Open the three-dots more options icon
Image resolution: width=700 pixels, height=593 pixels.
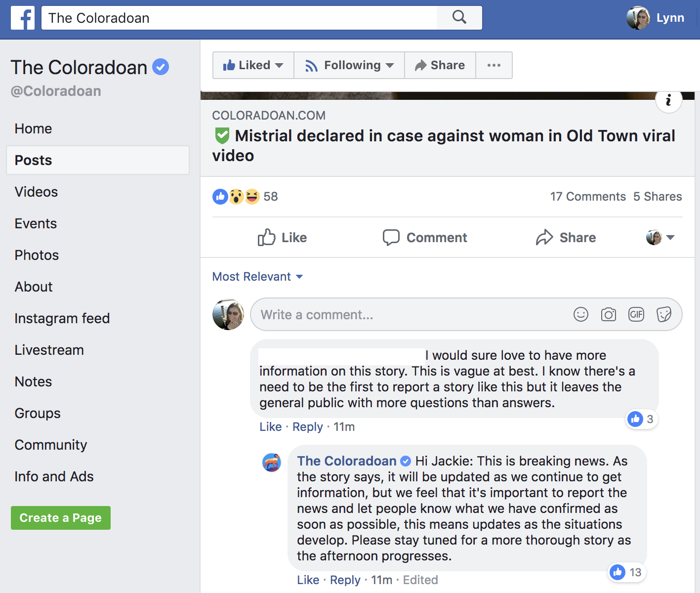pos(494,65)
